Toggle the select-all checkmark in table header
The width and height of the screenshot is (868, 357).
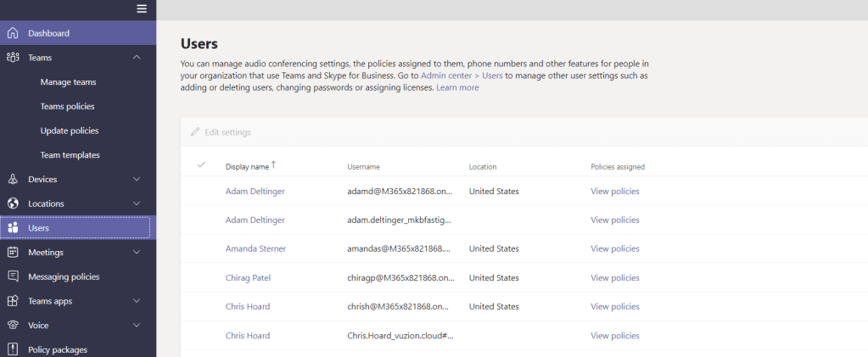tap(201, 165)
